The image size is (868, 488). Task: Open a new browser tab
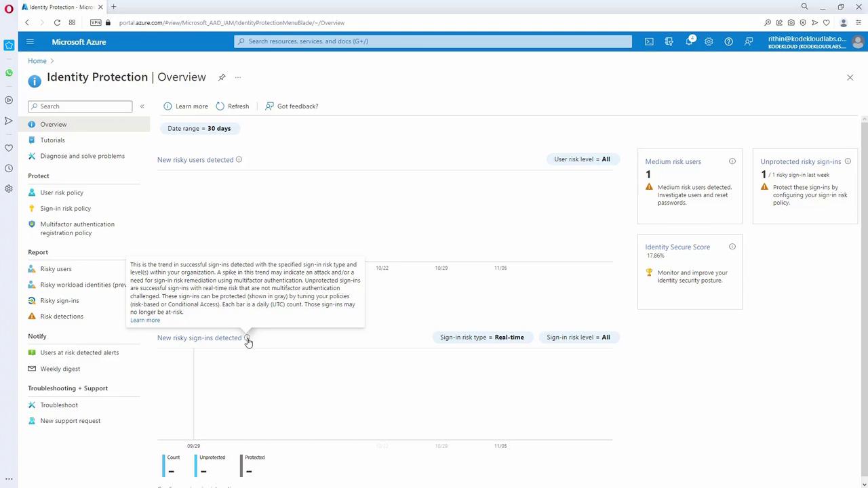(x=113, y=7)
